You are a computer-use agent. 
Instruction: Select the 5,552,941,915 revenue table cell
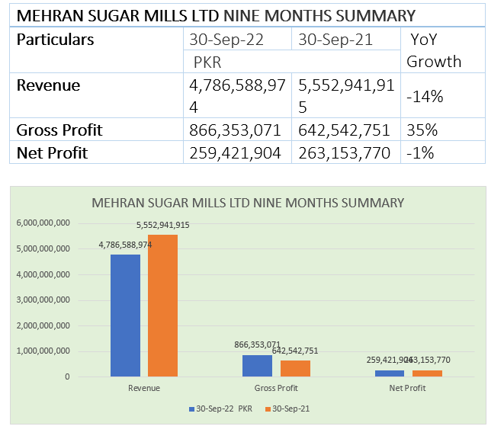(346, 95)
